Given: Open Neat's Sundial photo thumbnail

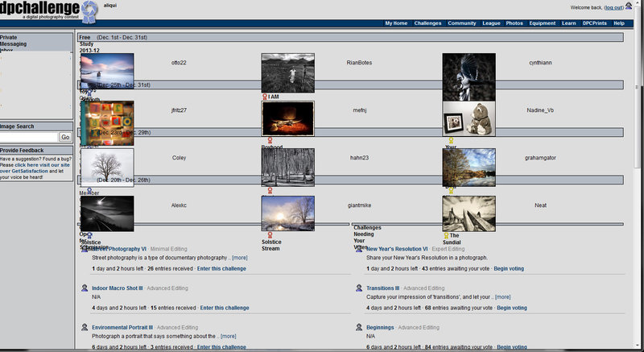Looking at the screenshot, I should click(469, 213).
